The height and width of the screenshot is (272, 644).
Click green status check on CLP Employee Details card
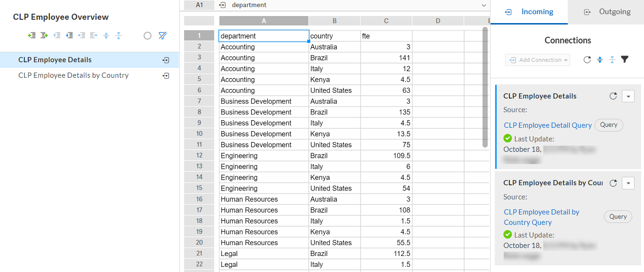point(507,139)
